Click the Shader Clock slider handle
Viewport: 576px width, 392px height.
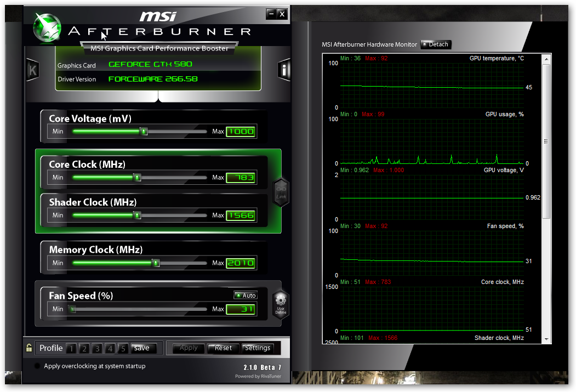pyautogui.click(x=137, y=215)
